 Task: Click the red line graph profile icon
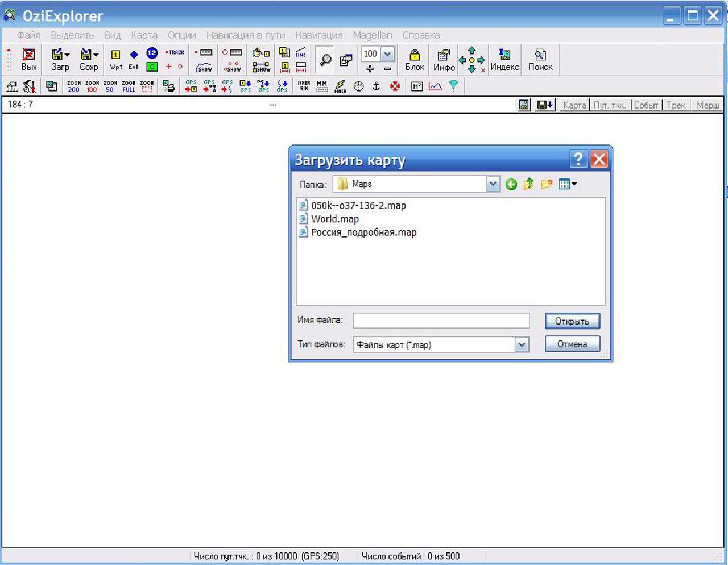(435, 86)
